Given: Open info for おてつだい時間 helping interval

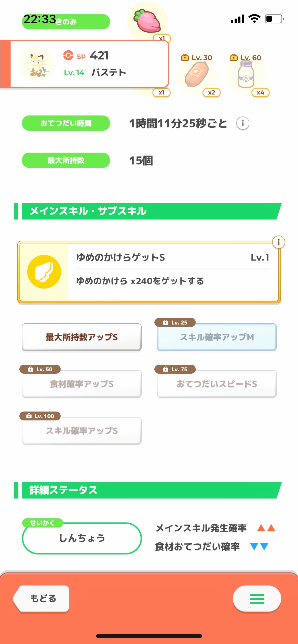Looking at the screenshot, I should point(242,124).
